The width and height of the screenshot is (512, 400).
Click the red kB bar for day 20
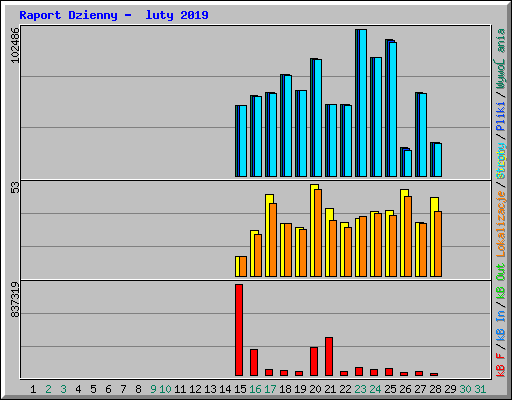(x=314, y=361)
